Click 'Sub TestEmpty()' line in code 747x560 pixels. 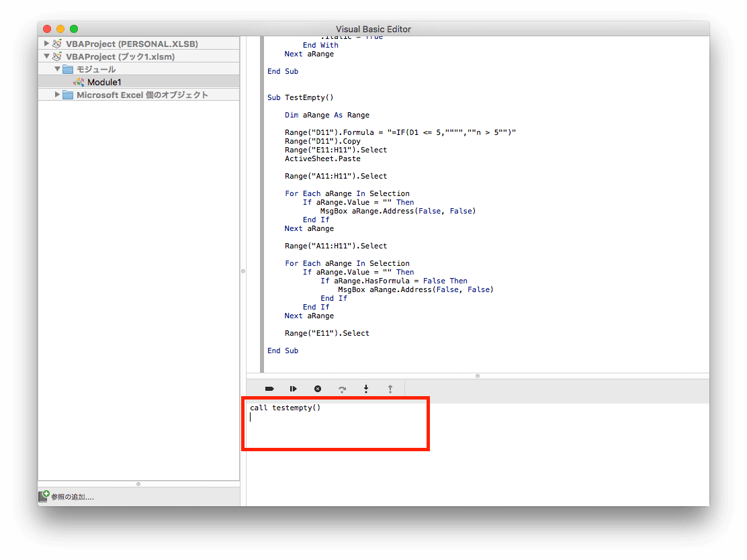tap(300, 97)
